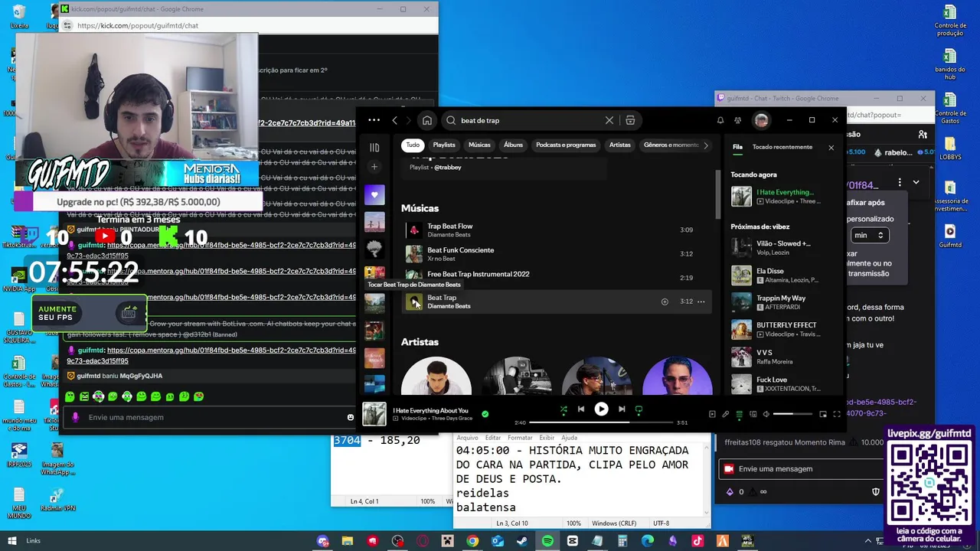Click Spotify search input field
Image resolution: width=980 pixels, height=551 pixels.
[528, 120]
